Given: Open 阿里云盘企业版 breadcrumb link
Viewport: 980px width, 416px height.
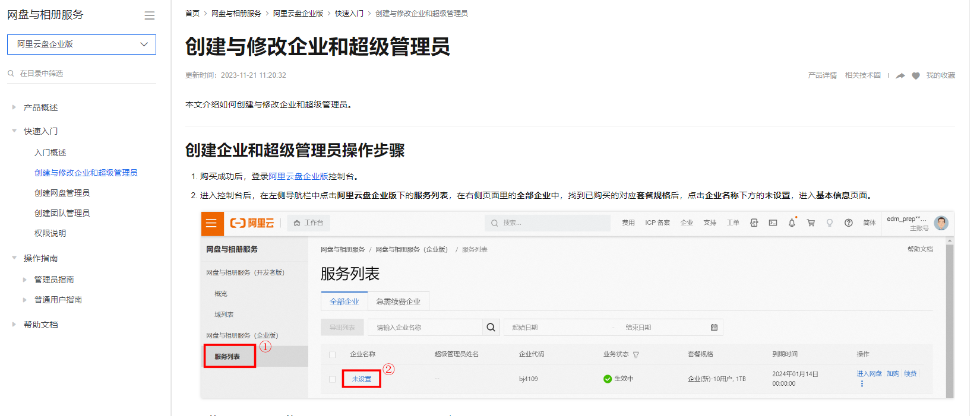Looking at the screenshot, I should [x=298, y=13].
